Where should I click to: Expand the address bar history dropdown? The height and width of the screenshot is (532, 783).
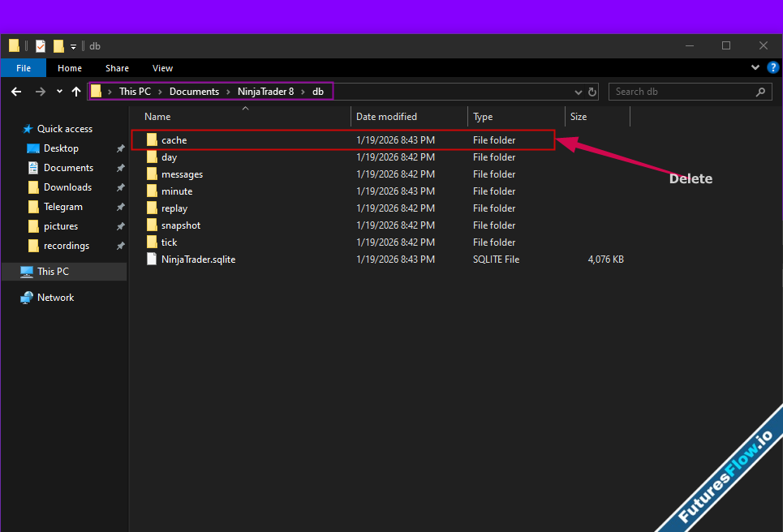pos(579,92)
